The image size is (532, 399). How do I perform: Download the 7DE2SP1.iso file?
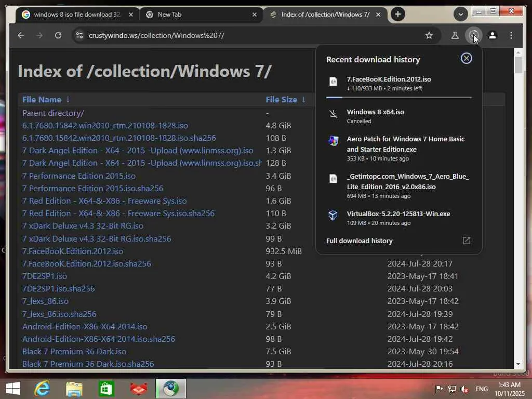pyautogui.click(x=45, y=276)
